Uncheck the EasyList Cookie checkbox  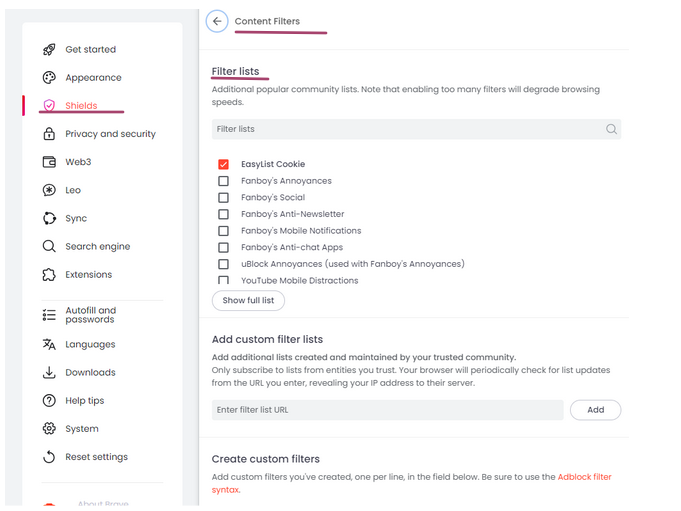tap(223, 164)
